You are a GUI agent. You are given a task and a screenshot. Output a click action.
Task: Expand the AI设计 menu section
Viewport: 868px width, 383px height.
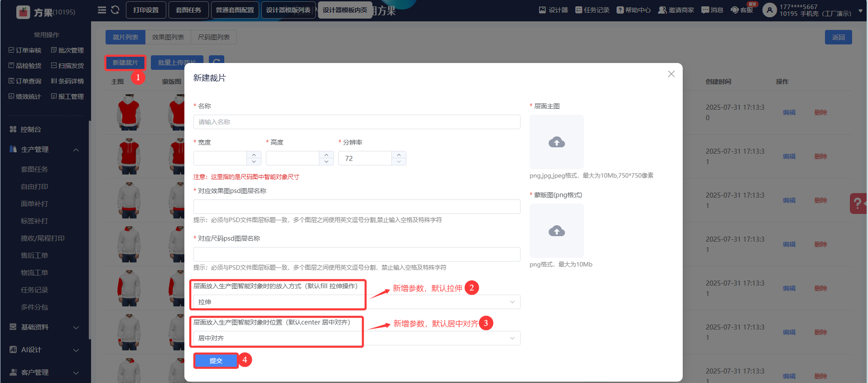(x=76, y=350)
